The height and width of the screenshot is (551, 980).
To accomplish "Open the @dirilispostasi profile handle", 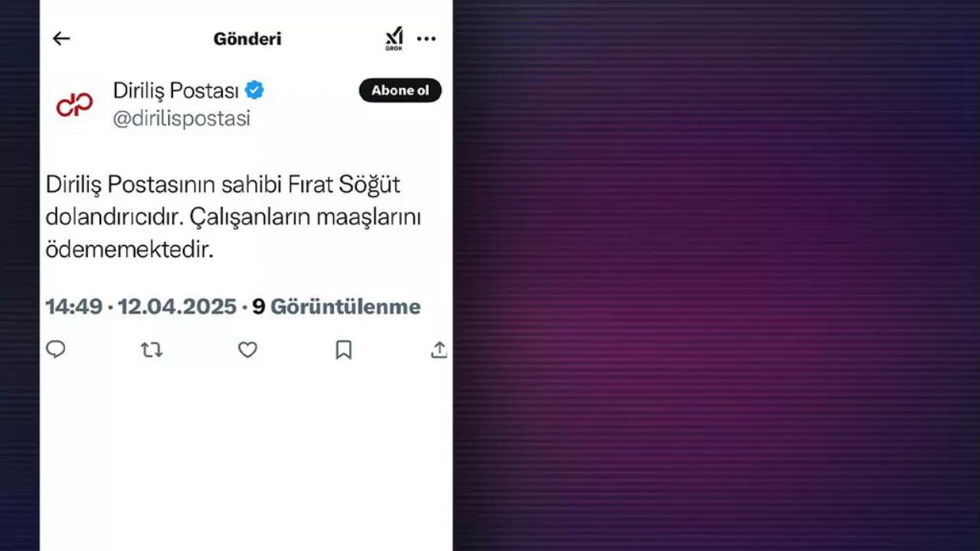I will (x=181, y=118).
